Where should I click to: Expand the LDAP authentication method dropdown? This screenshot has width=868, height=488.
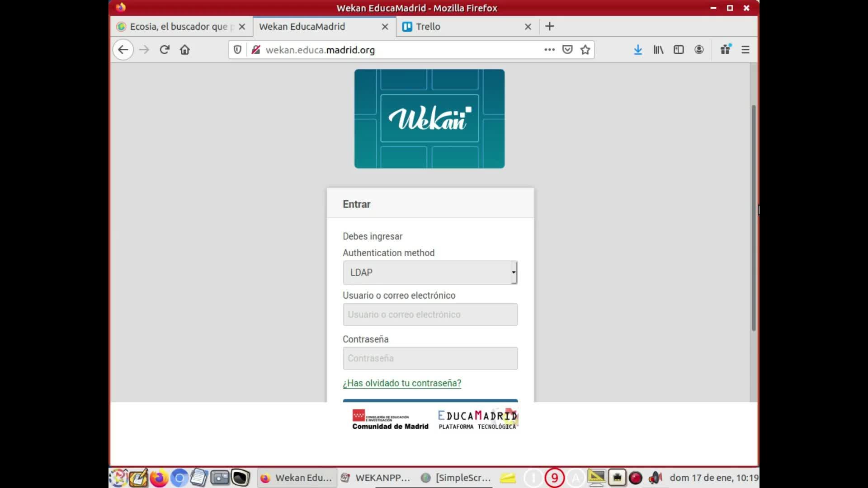pyautogui.click(x=430, y=272)
